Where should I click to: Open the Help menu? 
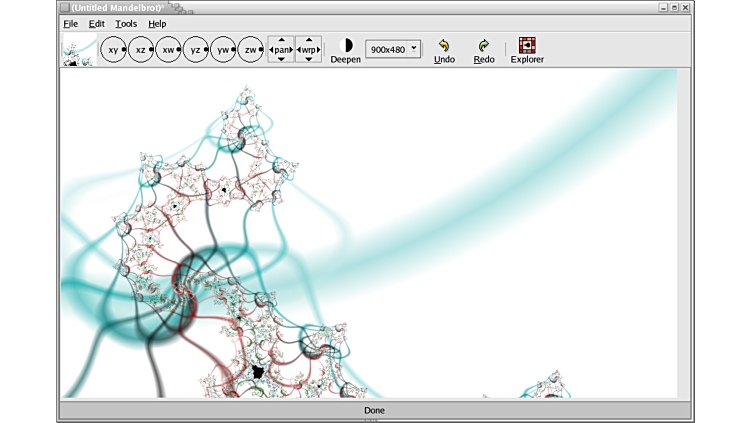(157, 23)
